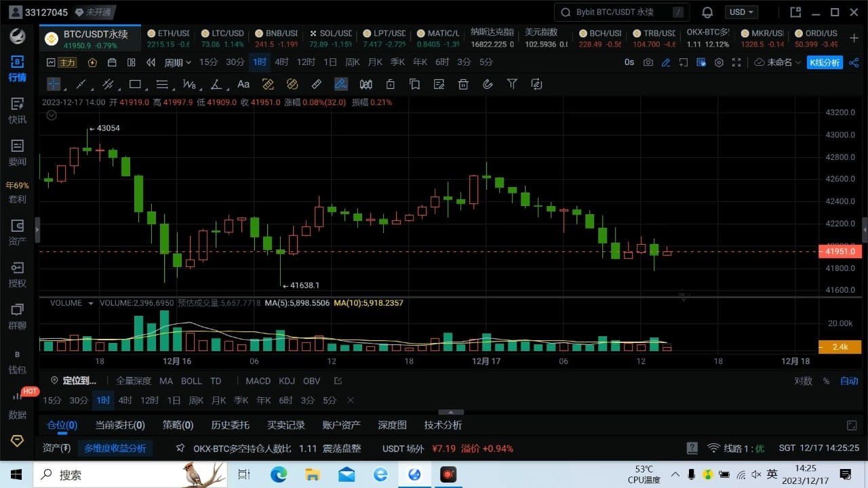This screenshot has width=868, height=488.
Task: Toggle the percentage price scale
Action: (826, 380)
